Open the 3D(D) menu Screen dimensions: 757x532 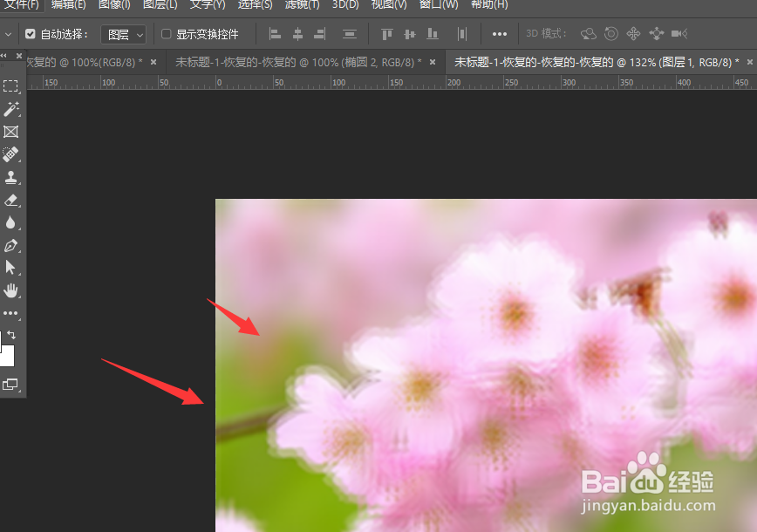[x=345, y=5]
